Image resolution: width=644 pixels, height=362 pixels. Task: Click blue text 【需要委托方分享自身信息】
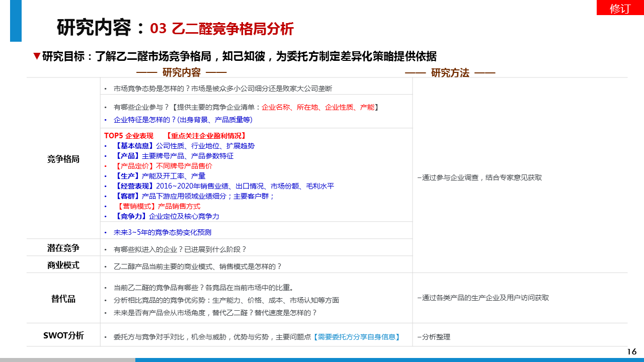coord(356,337)
